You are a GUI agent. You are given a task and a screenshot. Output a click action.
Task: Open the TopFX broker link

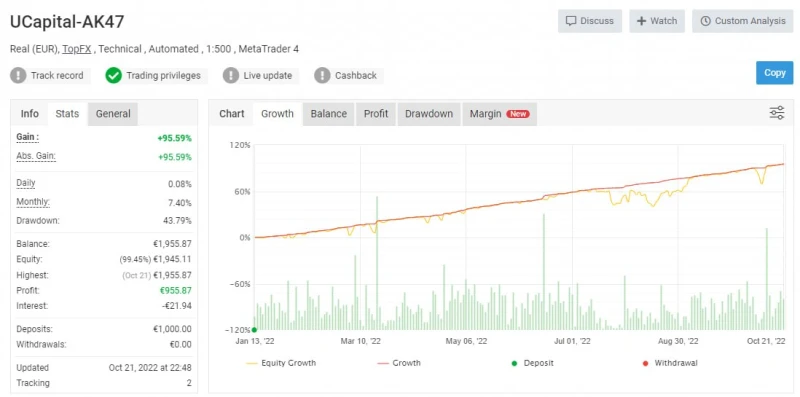[x=77, y=49]
